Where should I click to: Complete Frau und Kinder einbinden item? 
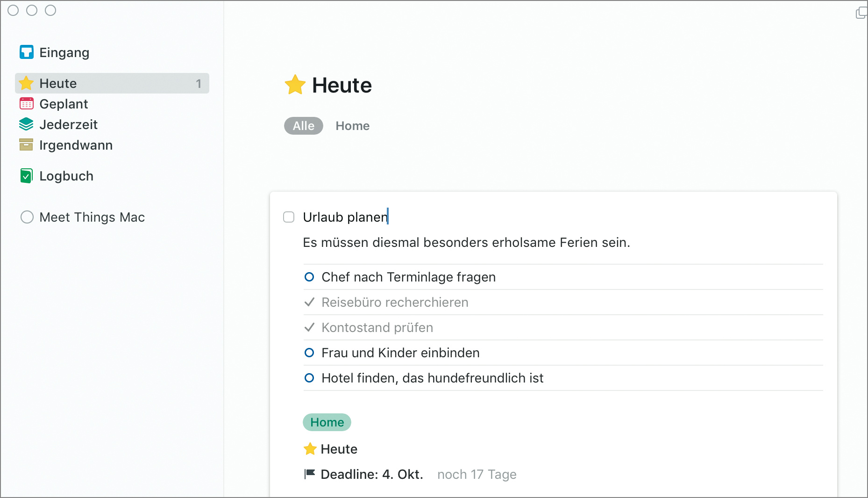point(309,353)
